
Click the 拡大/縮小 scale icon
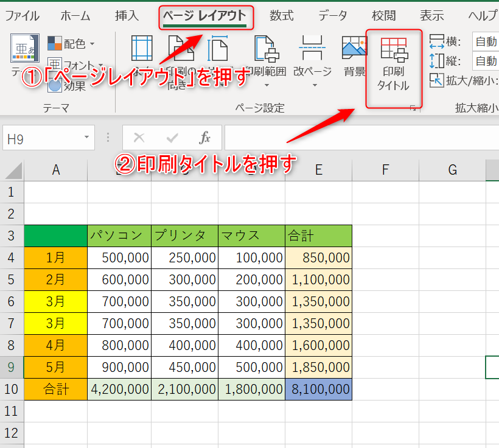click(436, 80)
